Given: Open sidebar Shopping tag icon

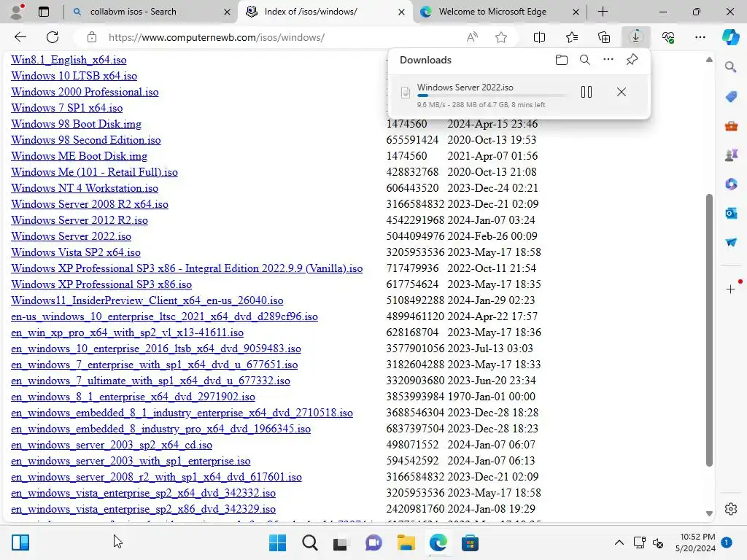Looking at the screenshot, I should click(731, 96).
